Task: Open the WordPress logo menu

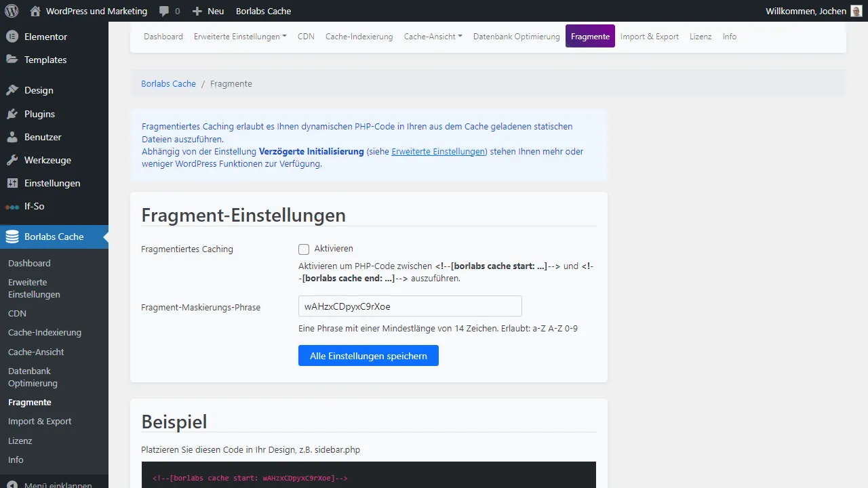Action: click(x=12, y=11)
